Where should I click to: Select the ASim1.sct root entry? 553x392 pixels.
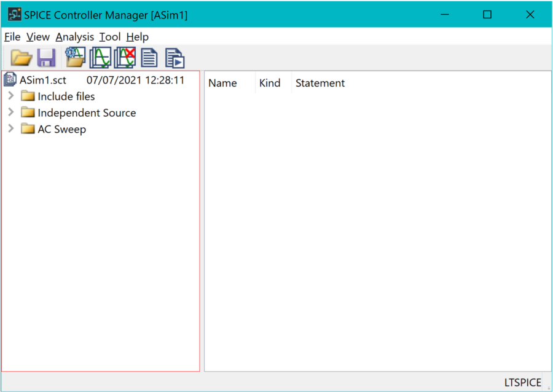point(43,80)
